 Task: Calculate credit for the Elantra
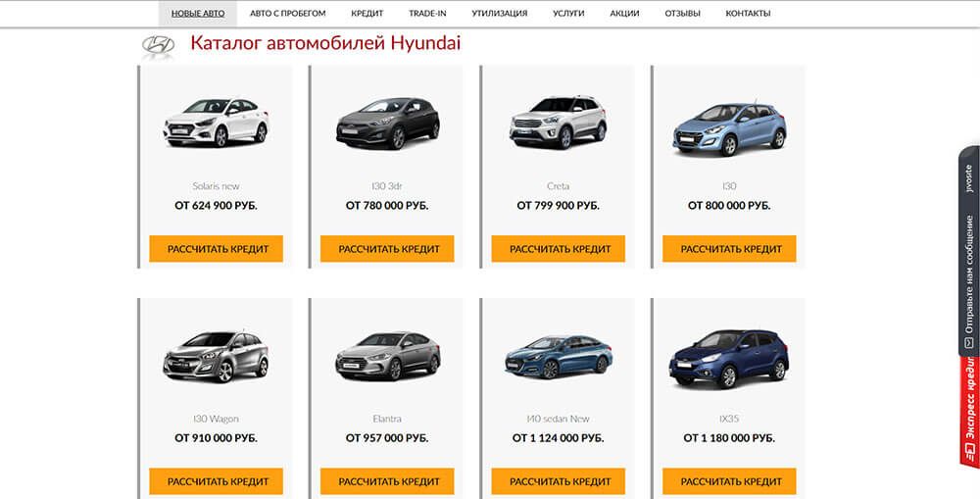(x=387, y=481)
